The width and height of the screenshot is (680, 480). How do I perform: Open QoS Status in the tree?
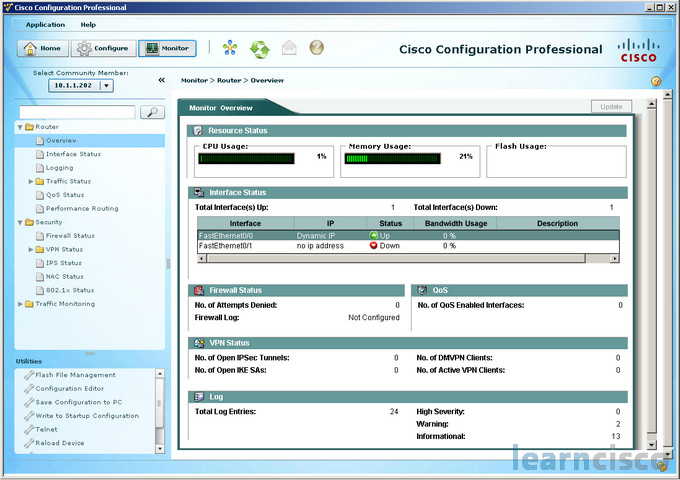65,195
